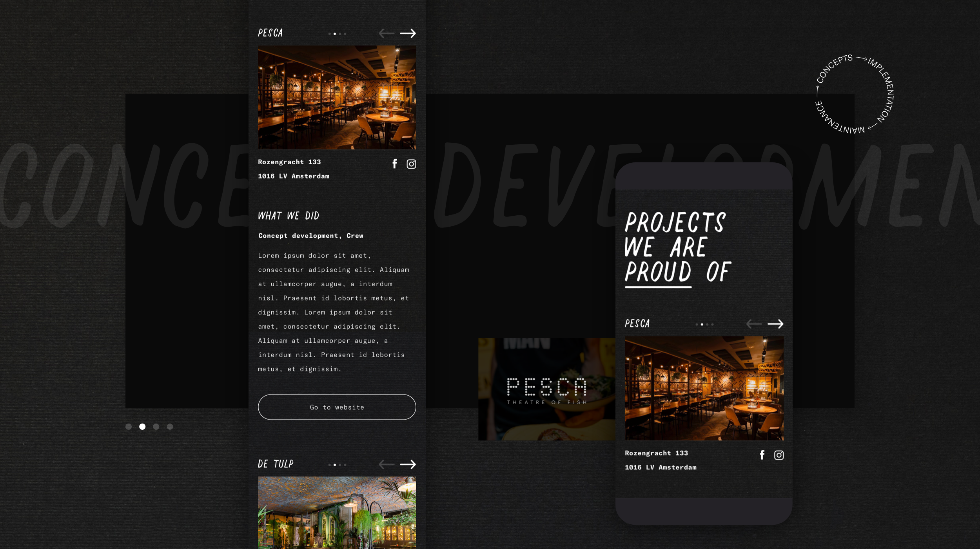Open the Instagram icon inside the phone frame
The height and width of the screenshot is (549, 980).
tap(779, 455)
